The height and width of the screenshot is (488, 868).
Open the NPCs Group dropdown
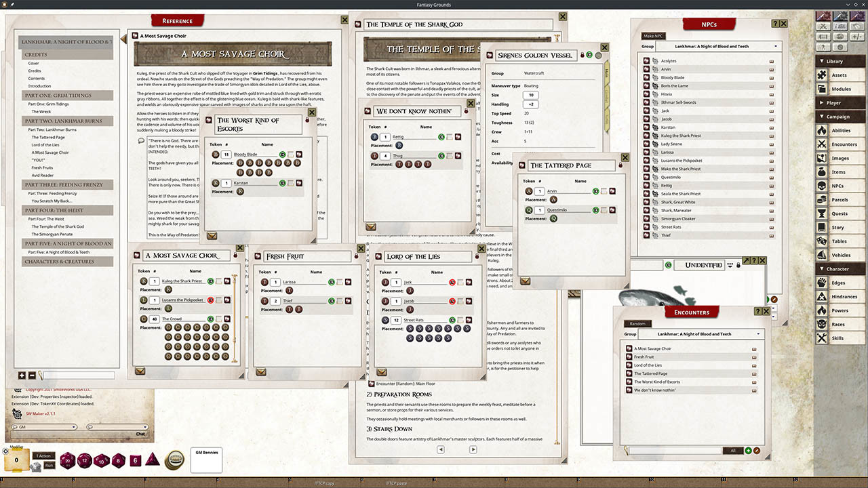[719, 46]
